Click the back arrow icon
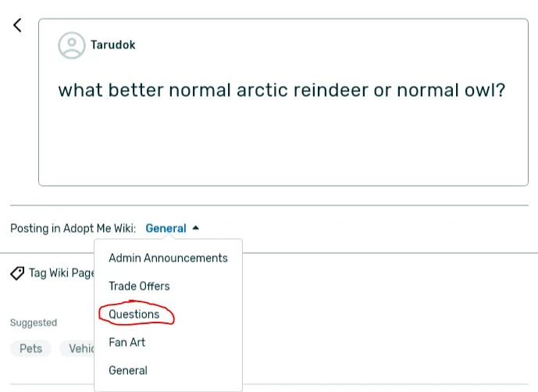 coord(17,25)
